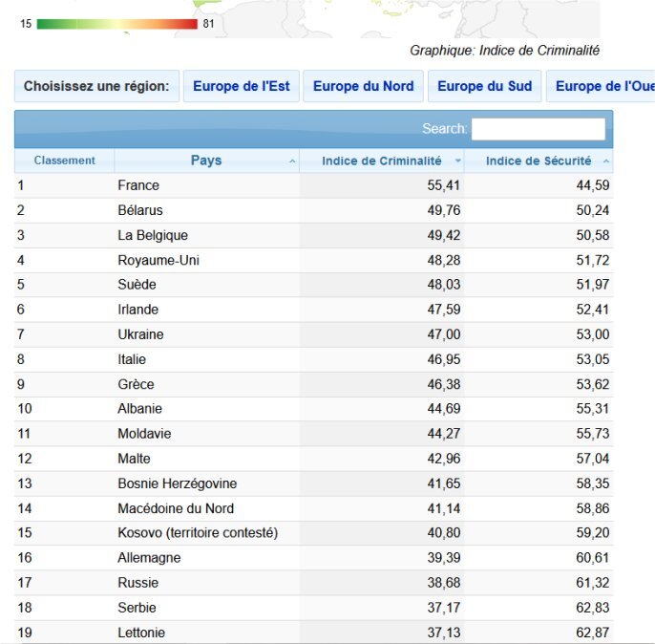Screen dimensions: 655x644
Task: Switch to the Europe du Sud region
Action: (484, 86)
